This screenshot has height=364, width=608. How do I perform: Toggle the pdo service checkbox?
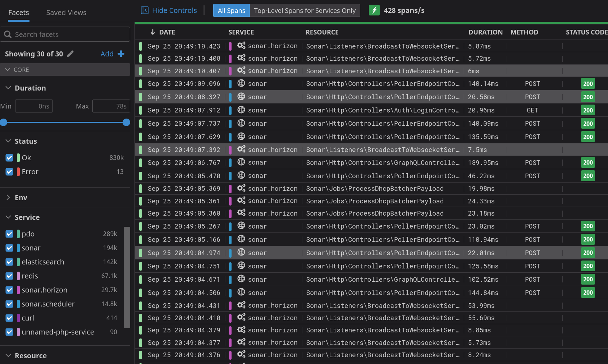tap(10, 234)
